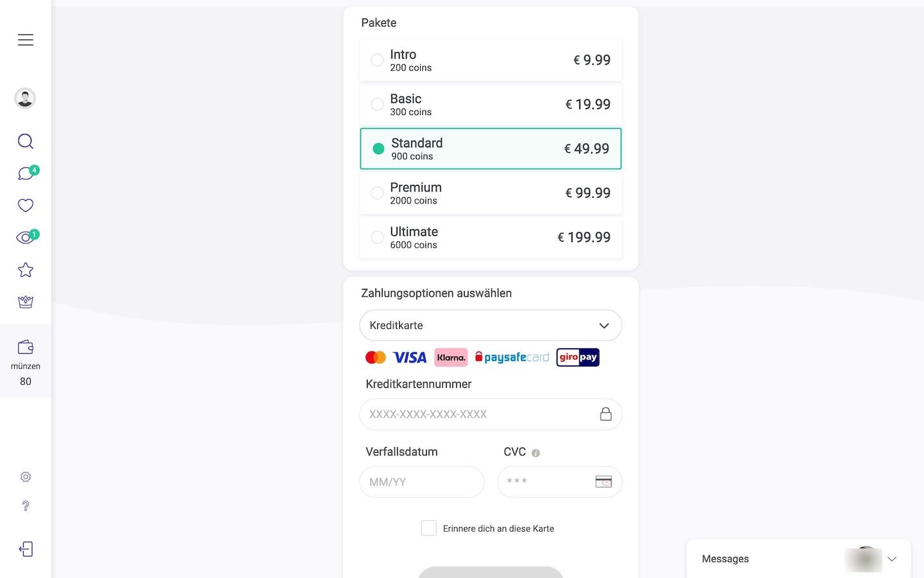
Task: Select the Premium 2000 coins package
Action: click(491, 193)
